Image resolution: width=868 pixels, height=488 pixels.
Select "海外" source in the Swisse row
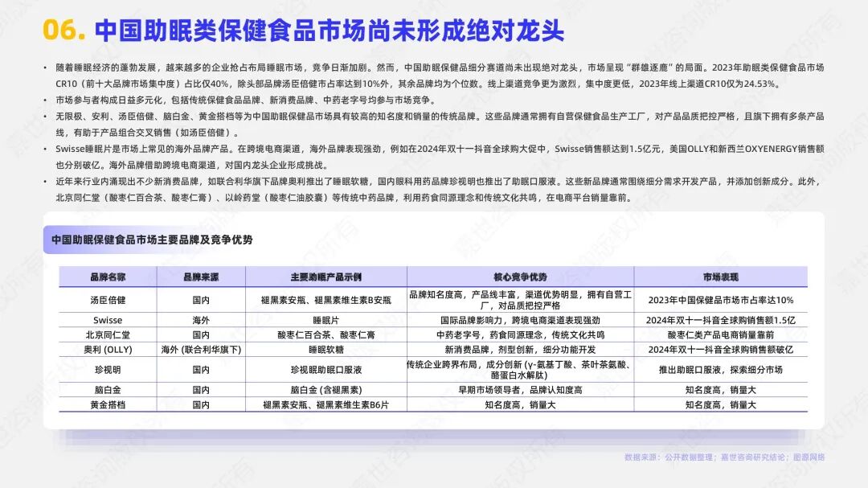point(201,320)
